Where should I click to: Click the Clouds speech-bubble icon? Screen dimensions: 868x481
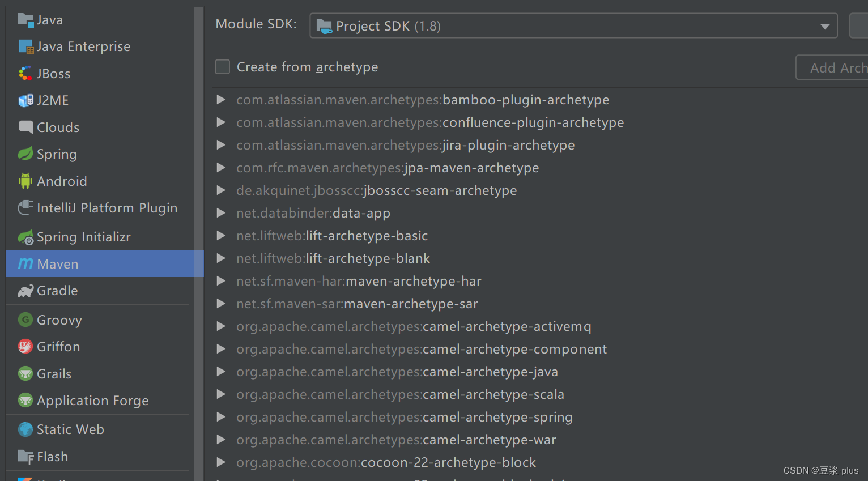pyautogui.click(x=25, y=127)
